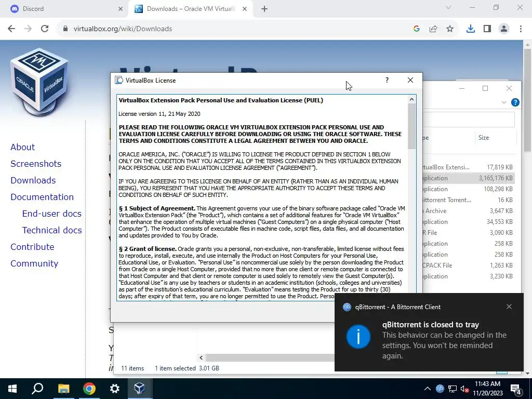The width and height of the screenshot is (532, 399).
Task: Select the 1,263 KB CPACK File row
Action: tap(469, 265)
